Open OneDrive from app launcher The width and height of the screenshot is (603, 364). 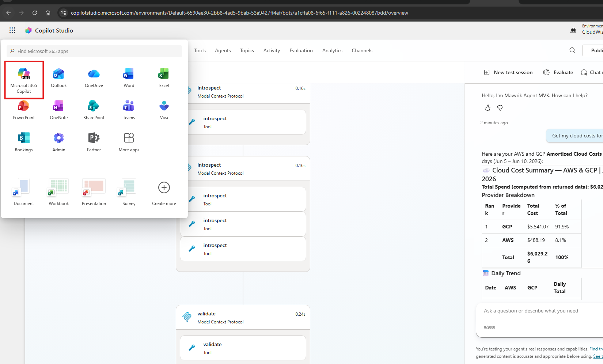[x=94, y=78]
